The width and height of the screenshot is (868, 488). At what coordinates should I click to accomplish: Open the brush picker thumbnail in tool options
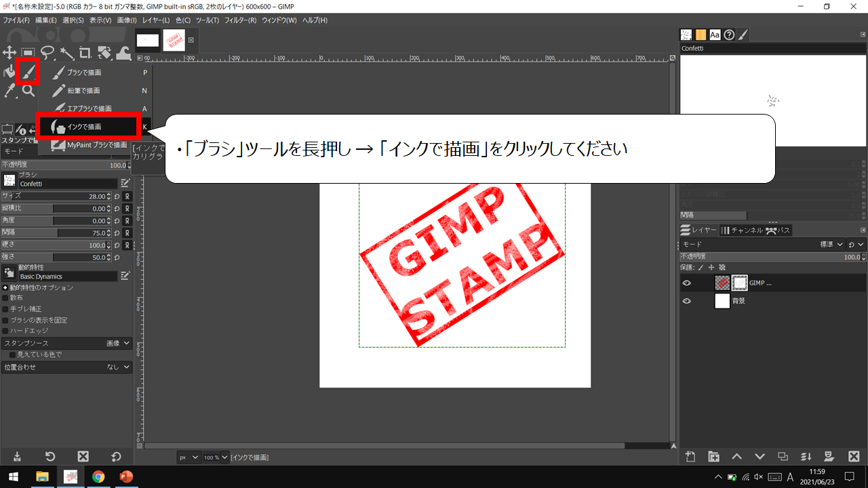click(x=9, y=180)
